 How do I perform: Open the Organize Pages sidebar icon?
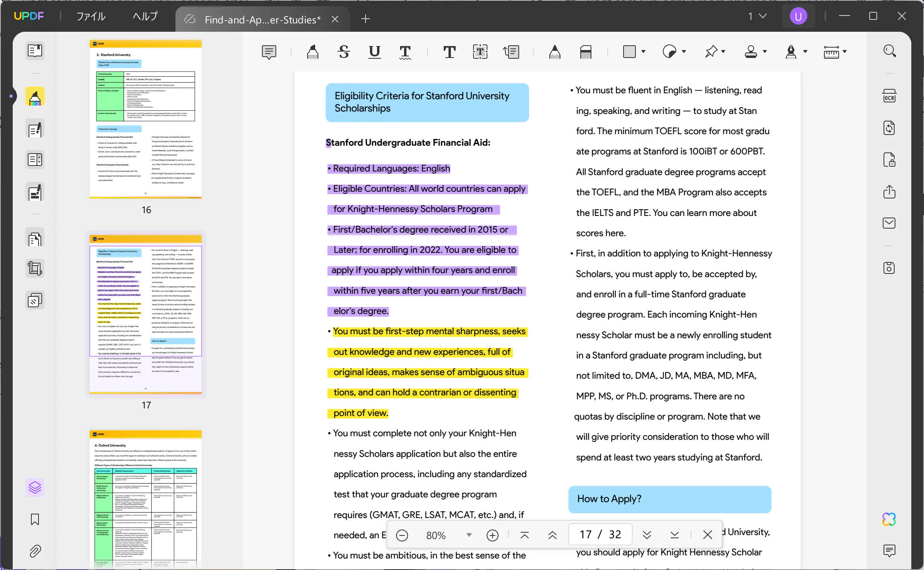pos(35,239)
